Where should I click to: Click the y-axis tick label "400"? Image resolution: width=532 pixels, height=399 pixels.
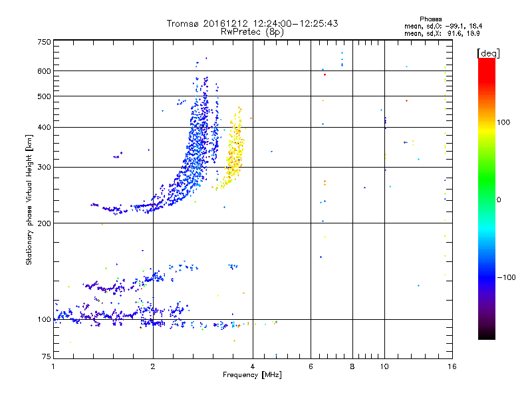tap(44, 128)
